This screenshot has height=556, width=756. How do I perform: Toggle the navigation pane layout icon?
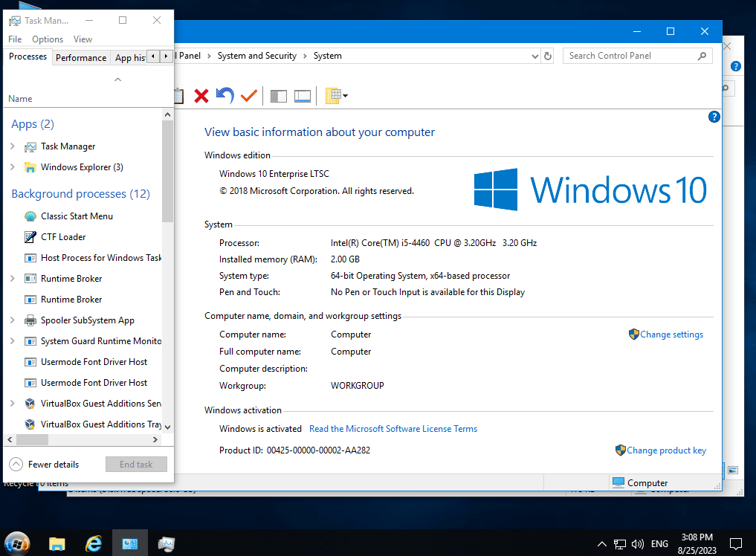278,96
